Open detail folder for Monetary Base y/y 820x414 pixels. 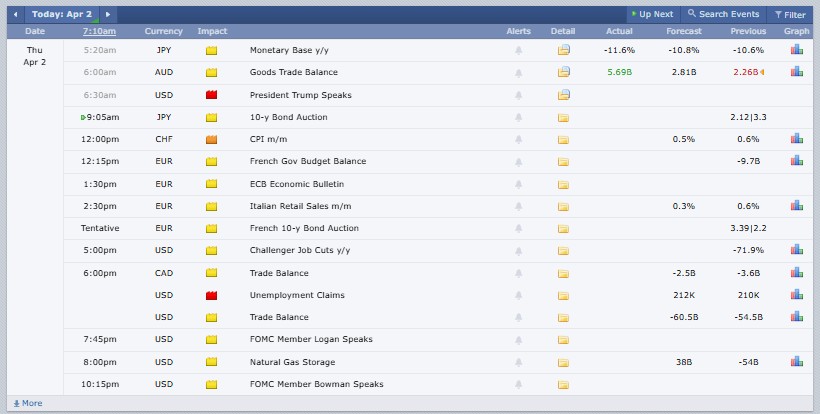564,49
